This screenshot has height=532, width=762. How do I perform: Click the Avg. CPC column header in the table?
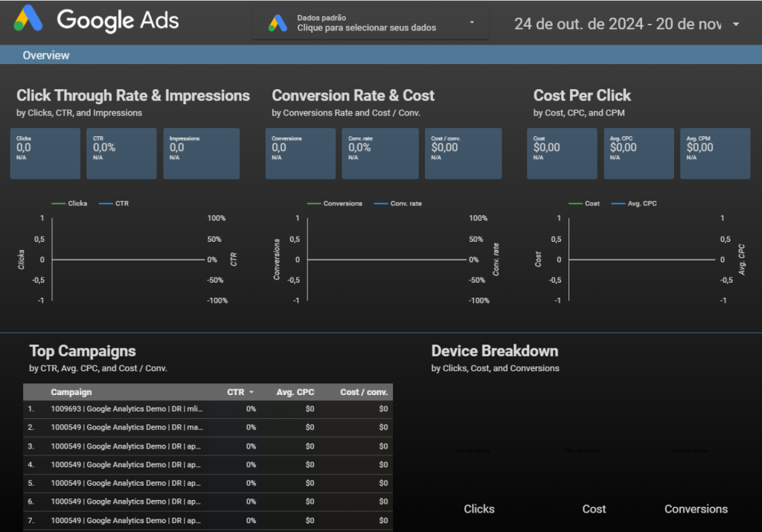[x=295, y=392]
